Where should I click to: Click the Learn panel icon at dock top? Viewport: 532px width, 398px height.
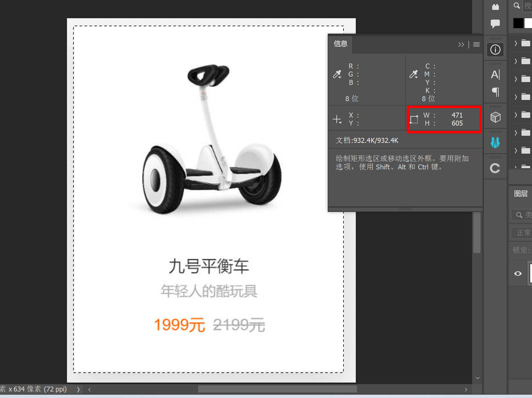[x=495, y=7]
